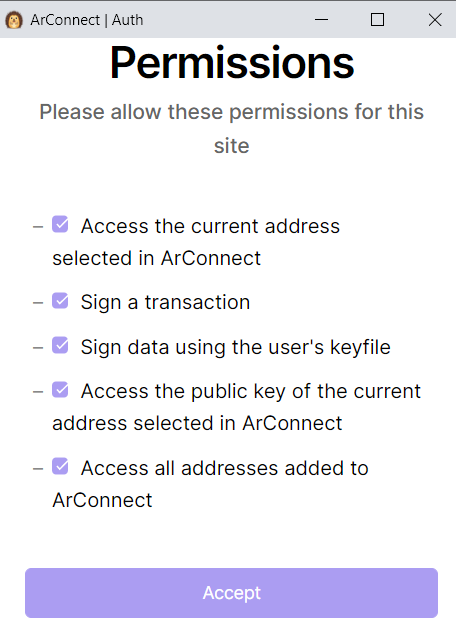Viewport: 456px width, 630px height.
Task: Click the 'Sign data using the user's keyfile' label
Action: click(235, 348)
